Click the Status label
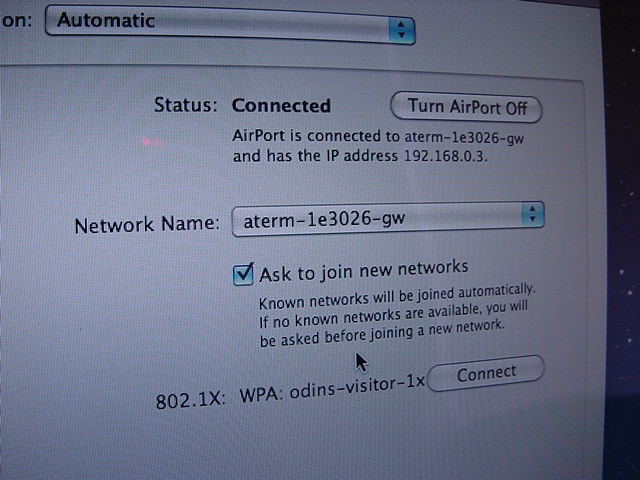This screenshot has height=480, width=640. [186, 105]
